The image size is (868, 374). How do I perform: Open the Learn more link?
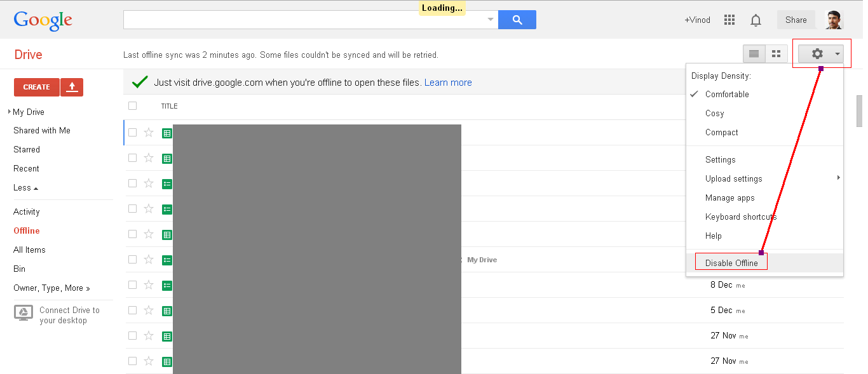tap(448, 82)
